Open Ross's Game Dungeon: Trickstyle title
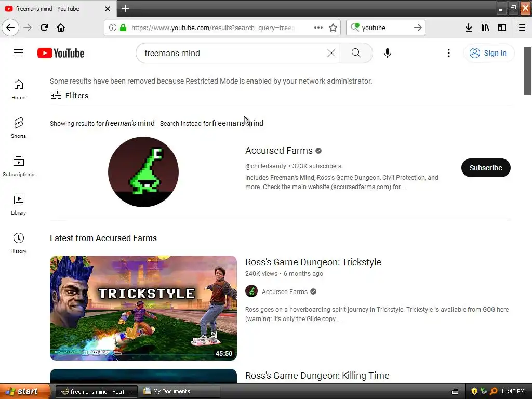This screenshot has height=399, width=532. (313, 262)
